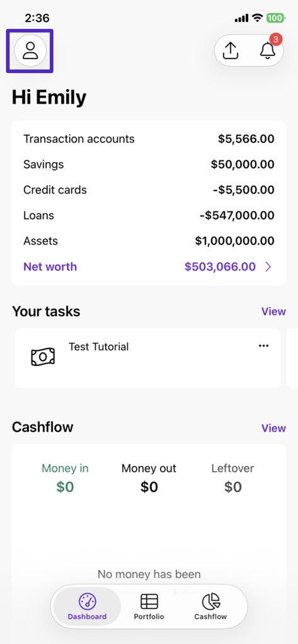Tap the money bill icon on task card
The image size is (298, 644).
coord(43,356)
